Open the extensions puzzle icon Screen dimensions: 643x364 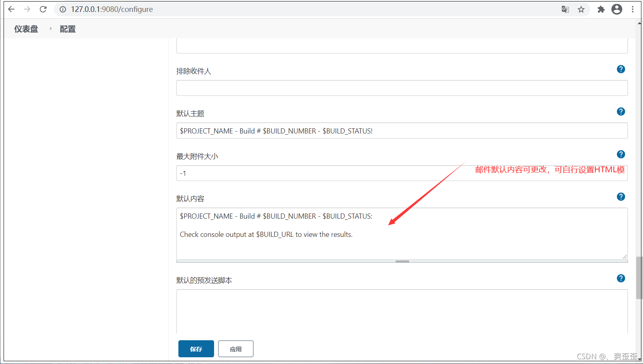601,9
